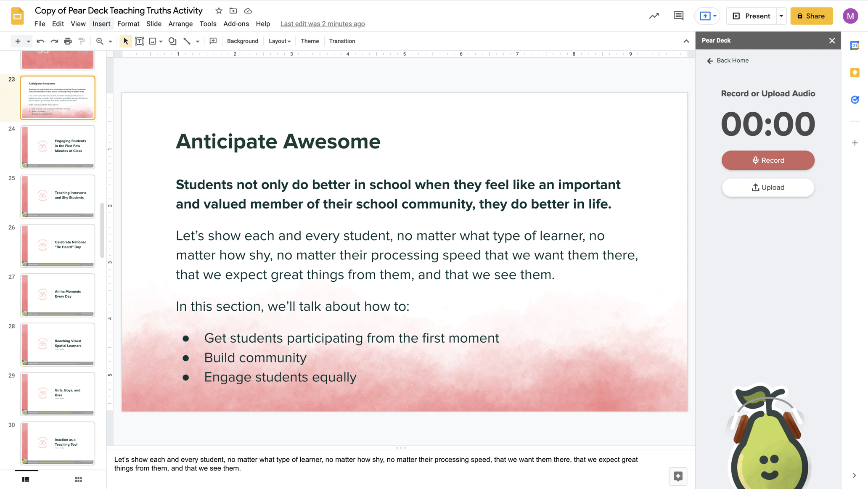Click the Theme tab in toolbar
The image size is (868, 489).
(x=309, y=41)
